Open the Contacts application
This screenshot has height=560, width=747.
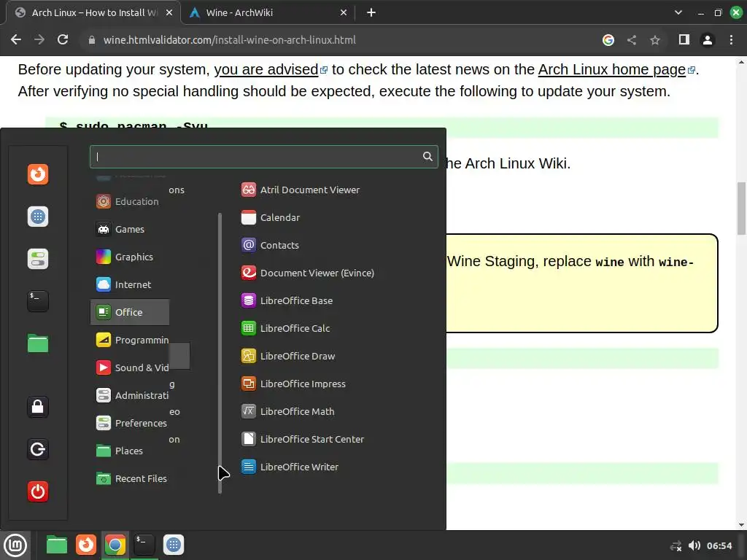(x=270, y=245)
